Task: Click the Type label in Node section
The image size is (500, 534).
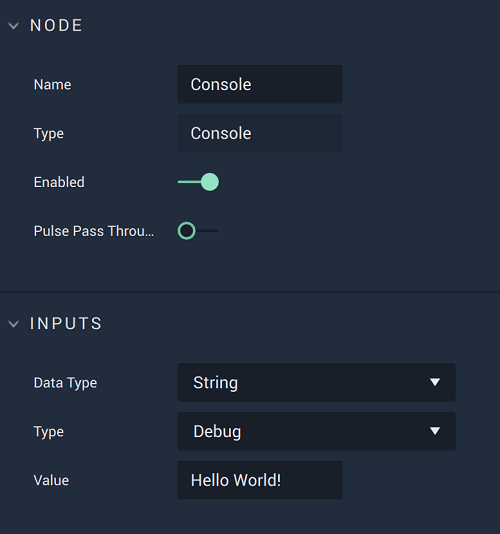Action: pos(49,134)
